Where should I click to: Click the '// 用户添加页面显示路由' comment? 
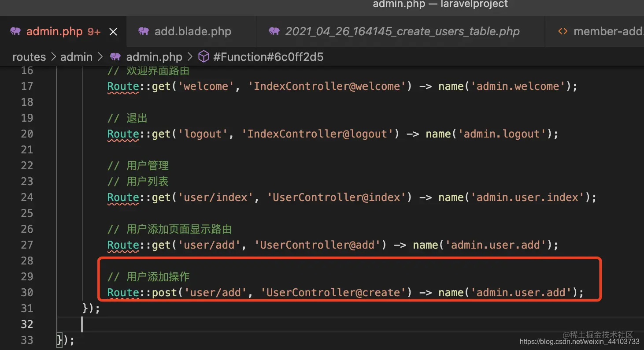[x=170, y=229]
